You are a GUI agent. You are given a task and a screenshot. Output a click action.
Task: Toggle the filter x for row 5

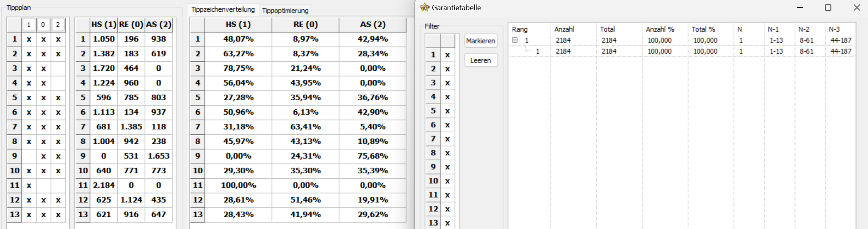447,111
